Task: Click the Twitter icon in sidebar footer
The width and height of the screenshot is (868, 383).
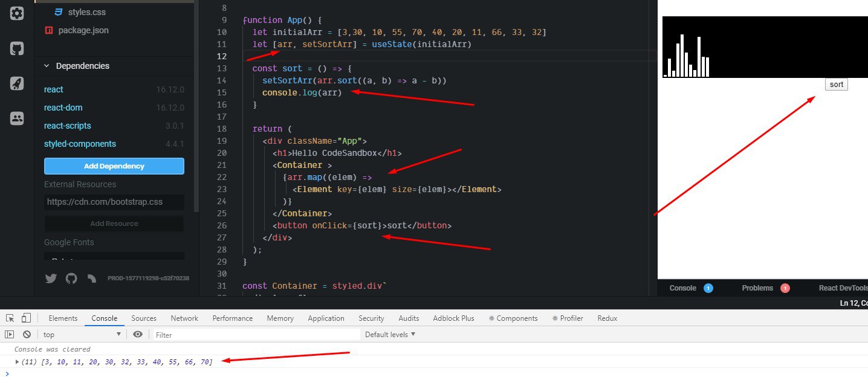Action: pyautogui.click(x=51, y=278)
